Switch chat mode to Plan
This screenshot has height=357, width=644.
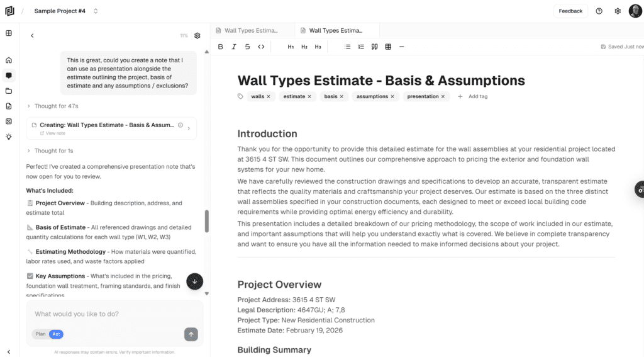pyautogui.click(x=40, y=334)
